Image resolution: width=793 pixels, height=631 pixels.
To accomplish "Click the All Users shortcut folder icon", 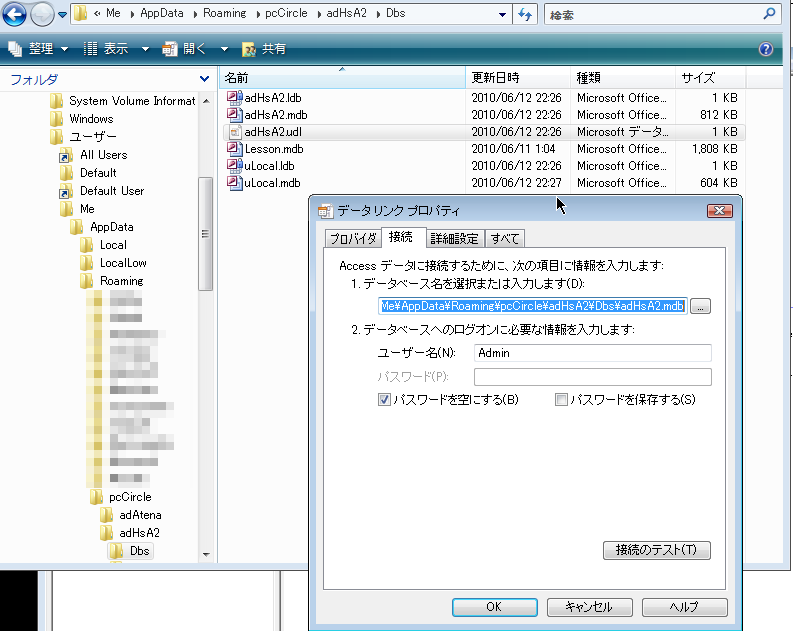I will pyautogui.click(x=66, y=155).
